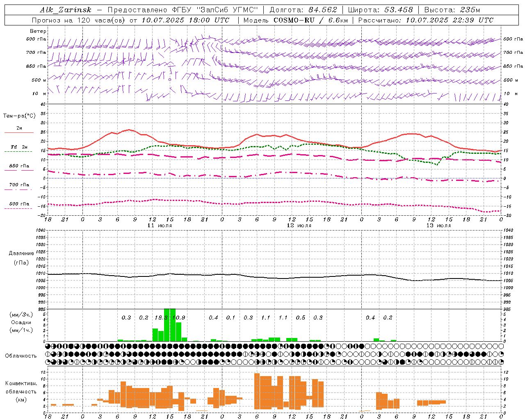Click the 'Долгота: 84.562' longitude value
This screenshot has width=525, height=420.
303,10
